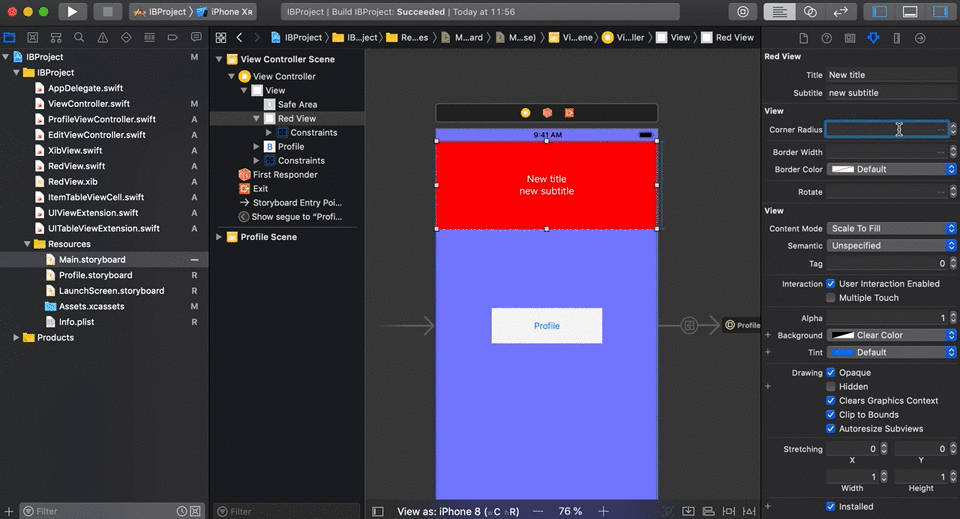
Task: Select ViewController.swift in navigator
Action: coord(89,103)
